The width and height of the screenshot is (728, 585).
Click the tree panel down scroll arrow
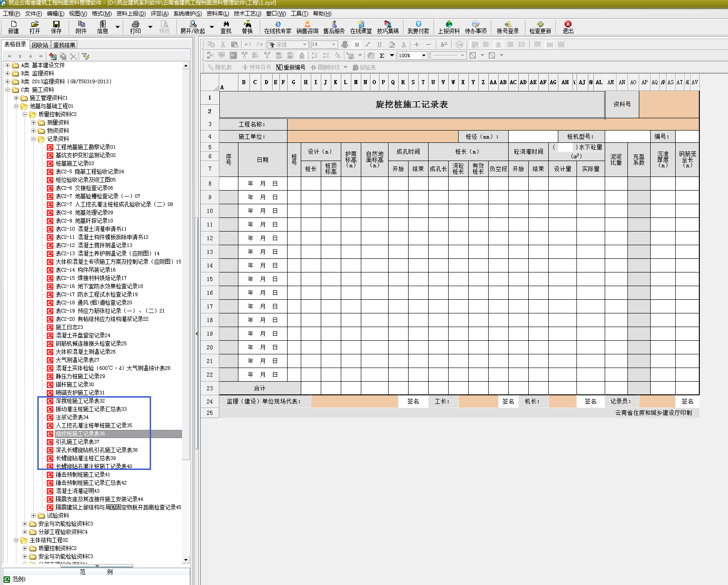(x=186, y=560)
